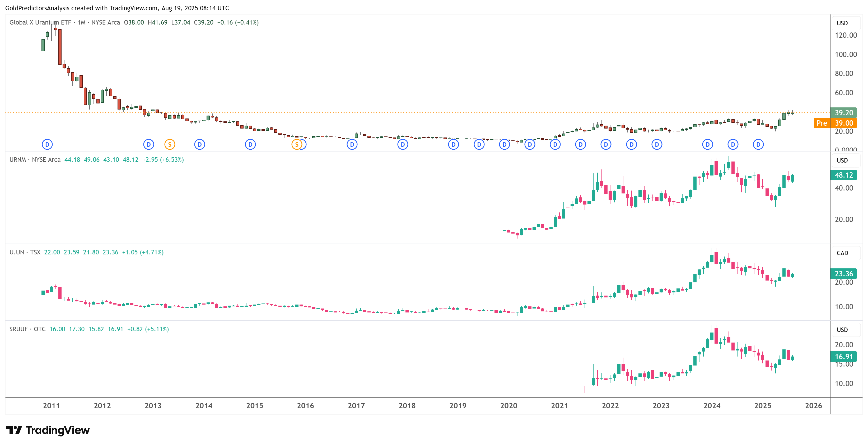
Task: Click the leftmost dividend D marker
Action: coord(47,144)
